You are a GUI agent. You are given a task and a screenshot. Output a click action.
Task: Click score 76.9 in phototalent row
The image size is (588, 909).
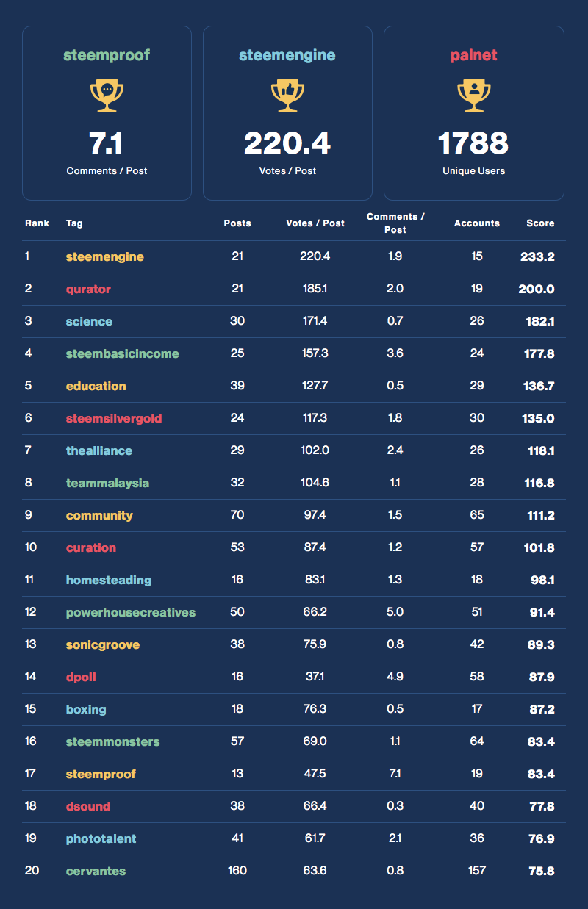[x=541, y=838]
